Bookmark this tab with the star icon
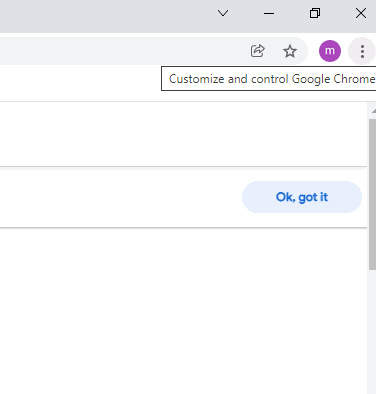Screen dimensions: 376x394 pyautogui.click(x=290, y=51)
